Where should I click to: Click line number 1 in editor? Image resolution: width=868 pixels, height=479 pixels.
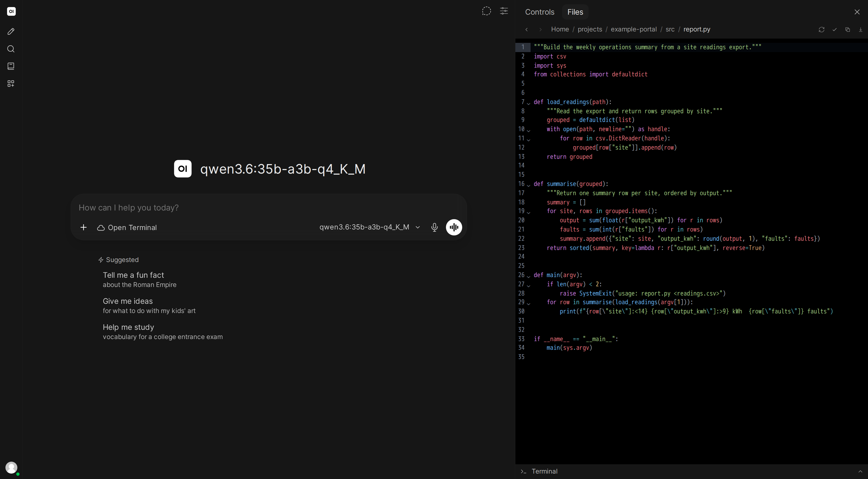[x=523, y=47]
